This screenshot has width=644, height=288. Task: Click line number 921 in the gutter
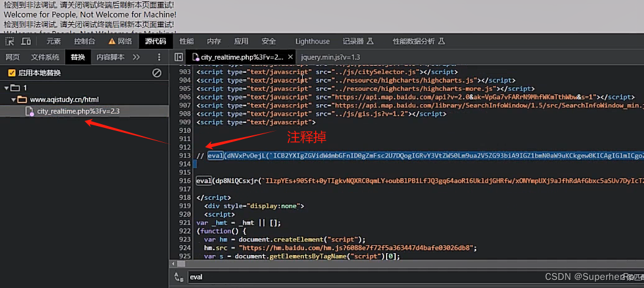[x=185, y=223]
